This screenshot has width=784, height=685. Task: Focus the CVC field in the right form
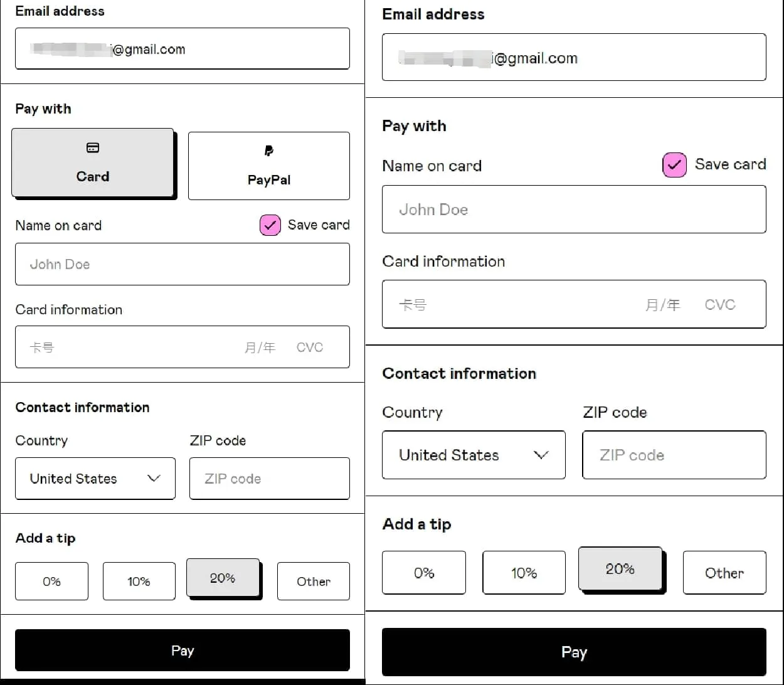point(719,305)
